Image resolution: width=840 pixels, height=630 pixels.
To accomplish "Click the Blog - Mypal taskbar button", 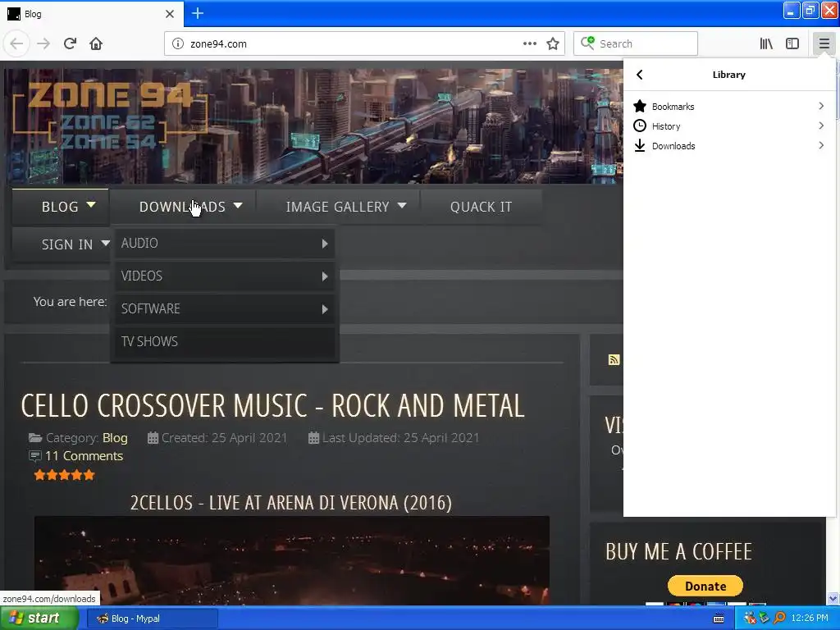I will [x=152, y=619].
